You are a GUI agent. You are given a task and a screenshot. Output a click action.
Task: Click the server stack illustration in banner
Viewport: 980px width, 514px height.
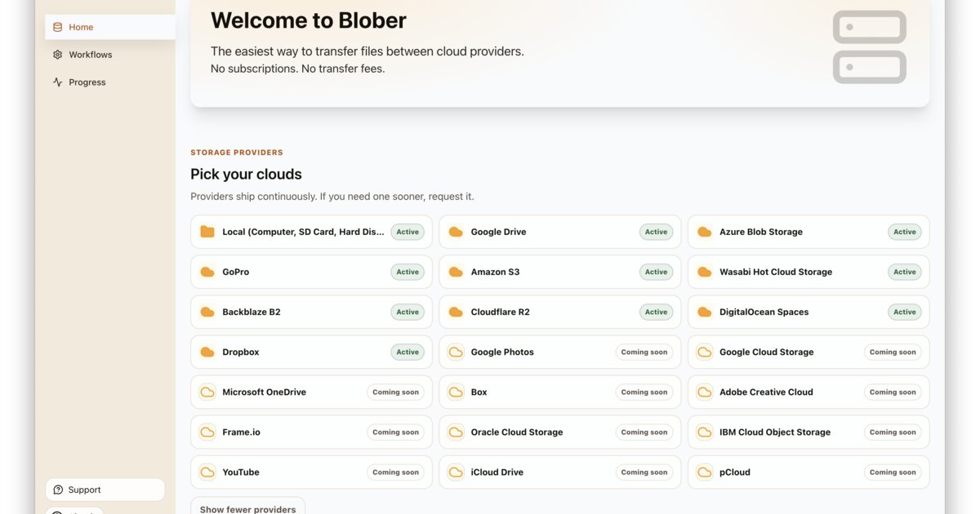point(870,47)
